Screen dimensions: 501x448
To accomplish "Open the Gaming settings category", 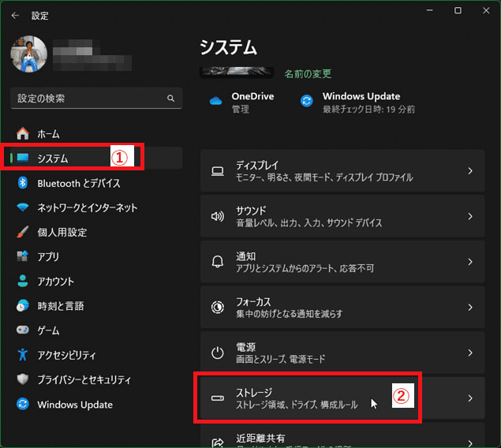I will pyautogui.click(x=47, y=330).
